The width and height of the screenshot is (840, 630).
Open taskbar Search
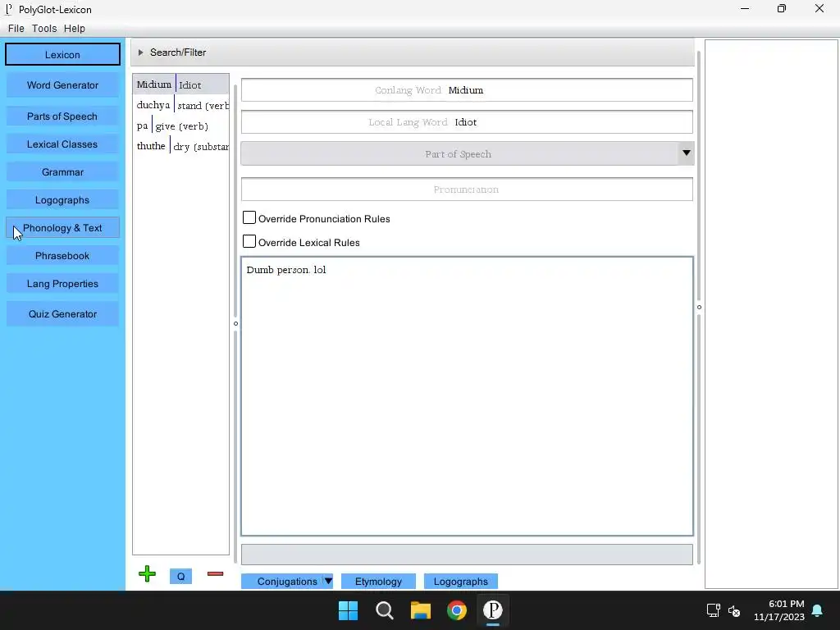(x=385, y=610)
